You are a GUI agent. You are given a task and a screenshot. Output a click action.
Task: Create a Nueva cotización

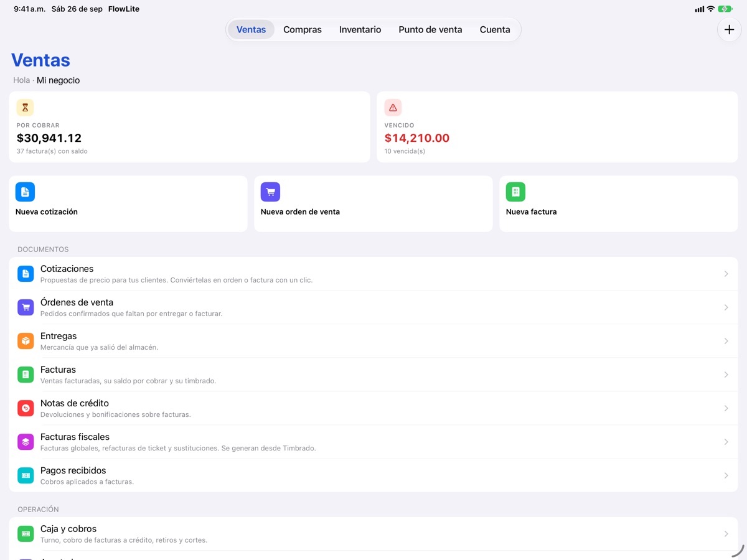click(x=128, y=203)
